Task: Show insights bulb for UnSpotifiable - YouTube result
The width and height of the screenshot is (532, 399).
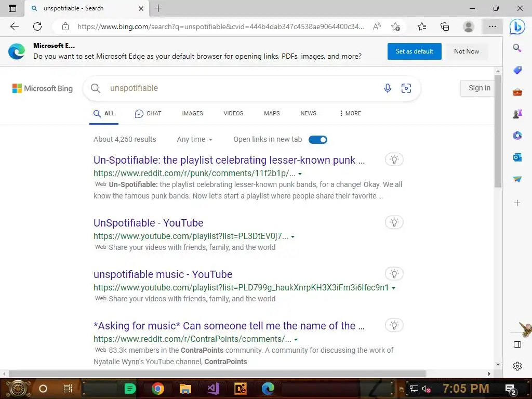Action: point(394,222)
